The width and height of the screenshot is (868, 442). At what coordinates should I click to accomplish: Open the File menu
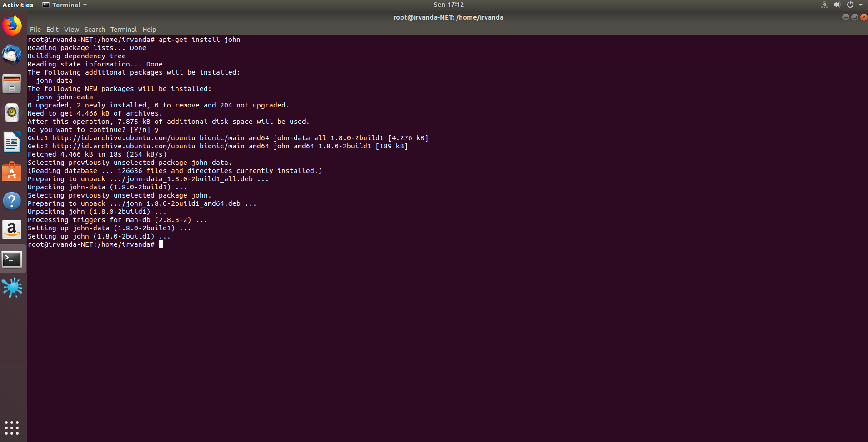click(x=35, y=30)
